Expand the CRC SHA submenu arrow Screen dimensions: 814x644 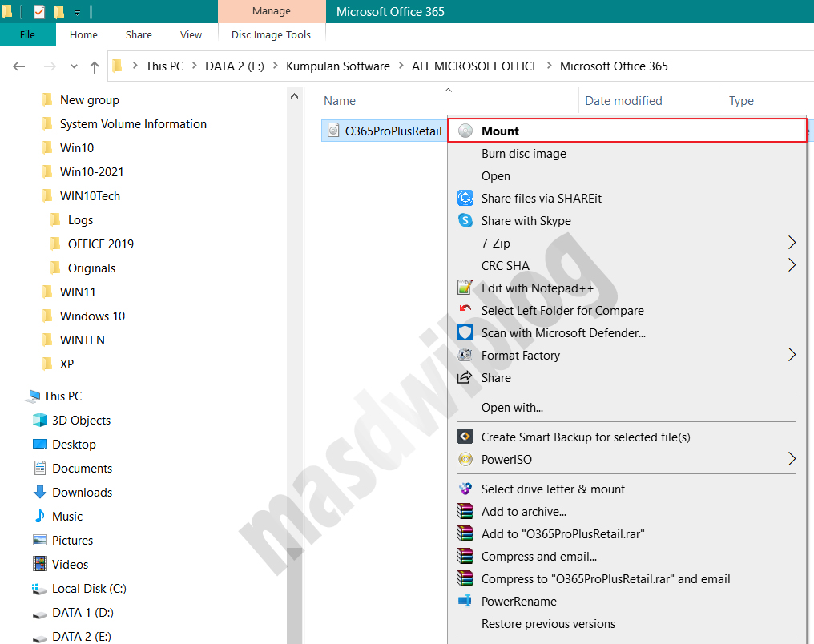click(x=792, y=264)
